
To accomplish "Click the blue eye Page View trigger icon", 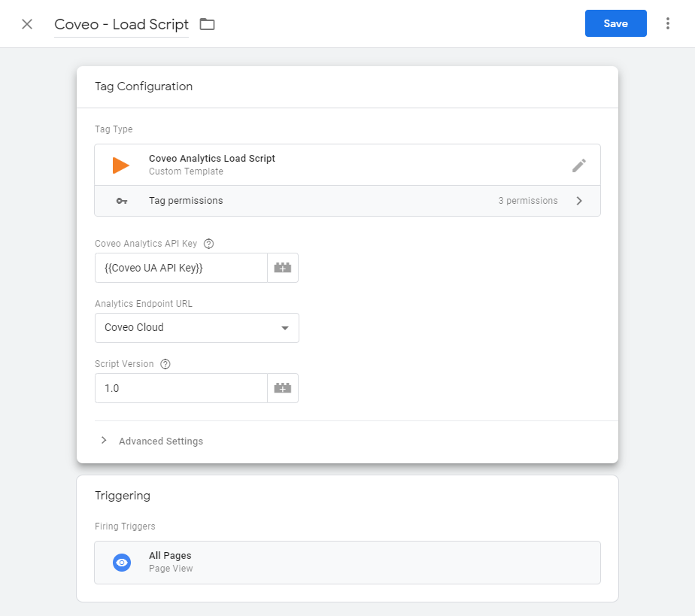I will click(x=122, y=563).
